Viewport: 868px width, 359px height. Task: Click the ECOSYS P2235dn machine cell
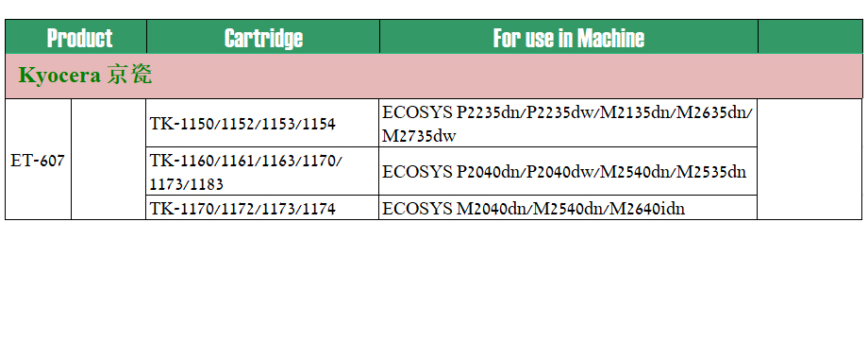(x=568, y=123)
